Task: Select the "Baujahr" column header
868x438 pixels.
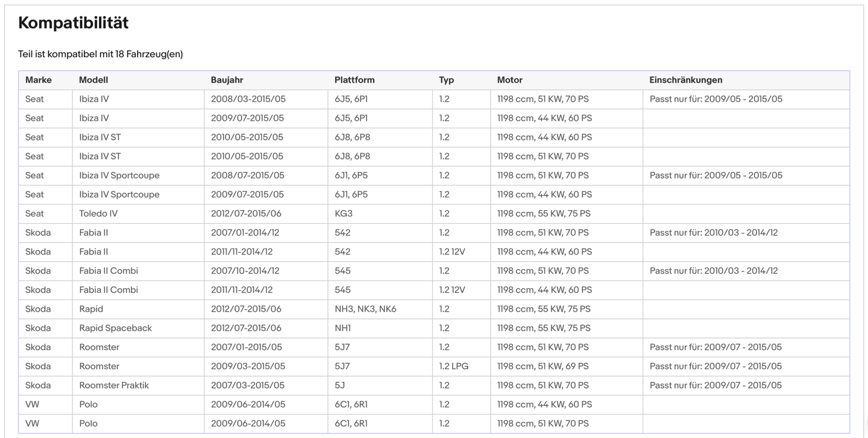Action: [227, 80]
